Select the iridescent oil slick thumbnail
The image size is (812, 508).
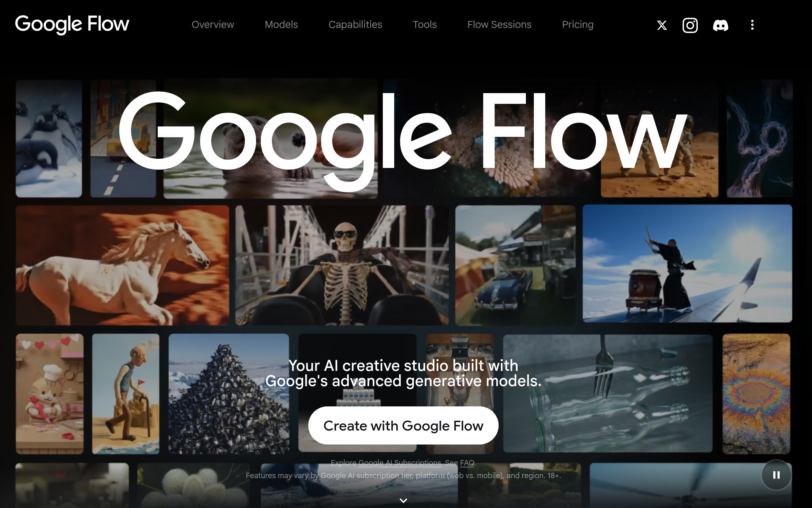(x=756, y=394)
